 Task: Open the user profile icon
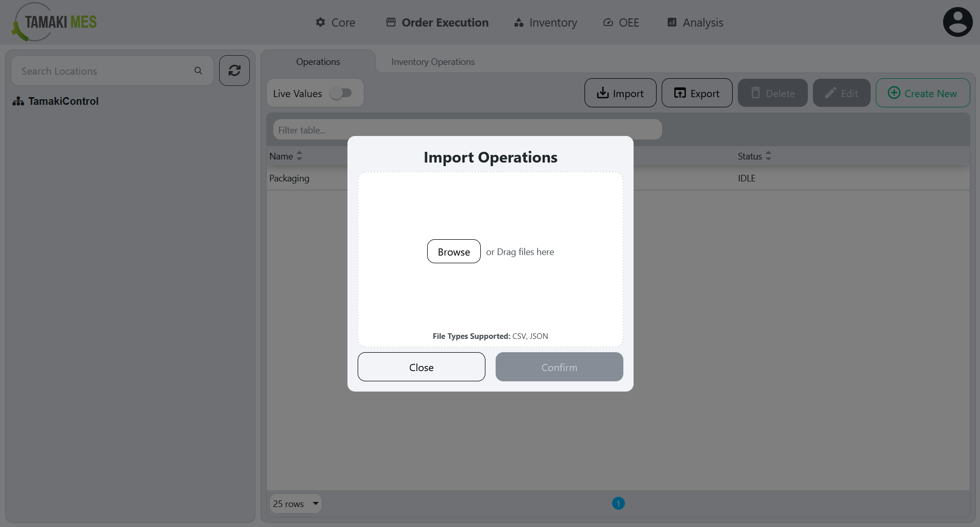[958, 21]
